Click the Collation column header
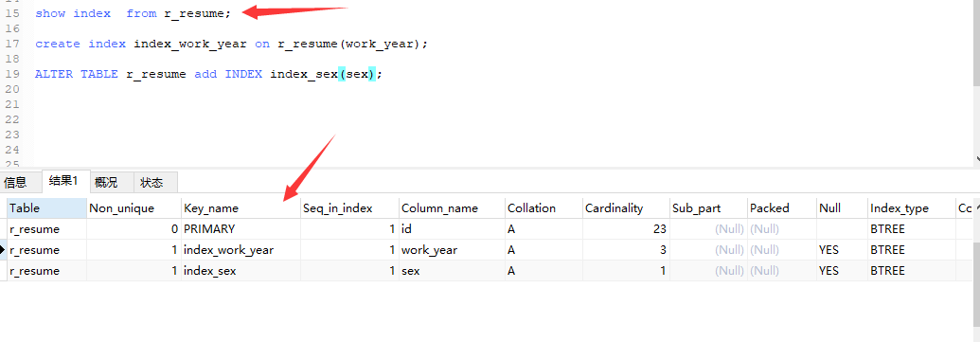 543,208
